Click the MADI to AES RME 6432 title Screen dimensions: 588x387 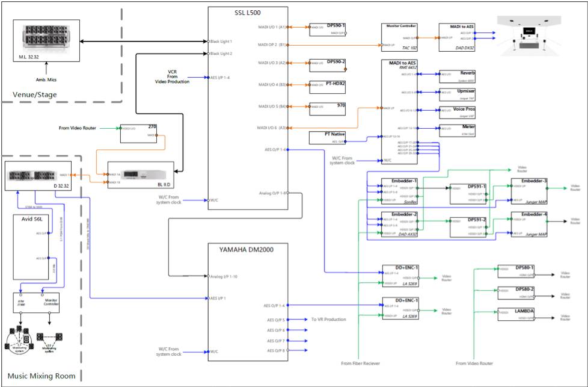click(403, 65)
